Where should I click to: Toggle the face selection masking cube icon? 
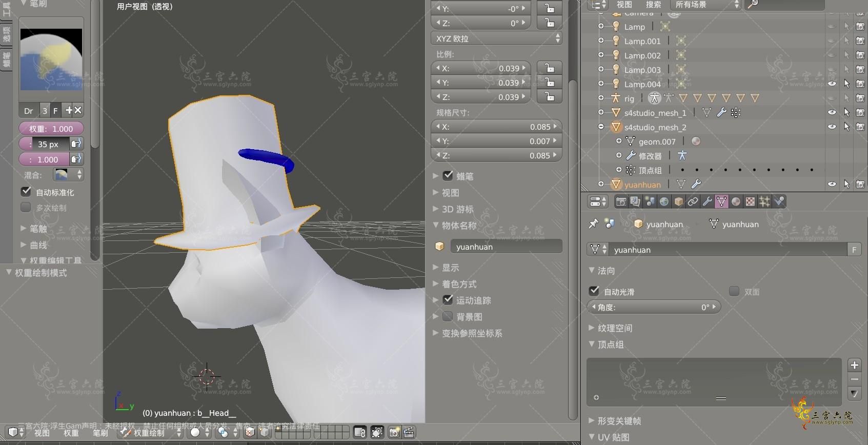(x=250, y=433)
